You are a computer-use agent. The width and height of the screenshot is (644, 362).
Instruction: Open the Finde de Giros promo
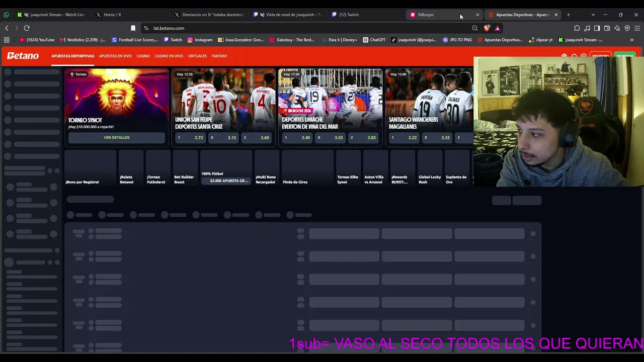point(307,168)
